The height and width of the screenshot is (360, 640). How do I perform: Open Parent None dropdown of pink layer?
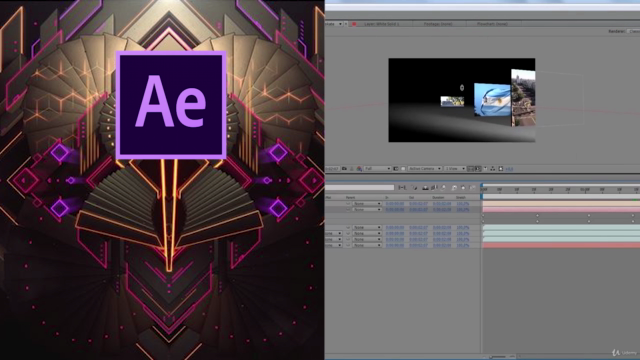(x=367, y=209)
